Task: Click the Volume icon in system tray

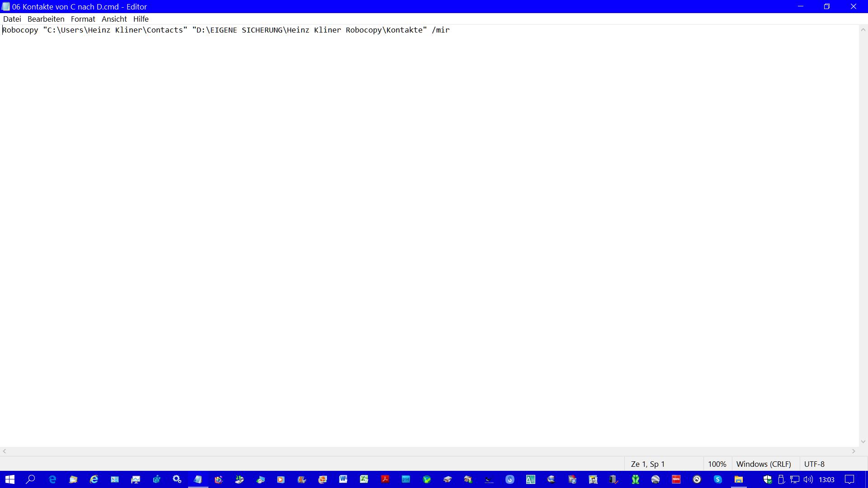Action: point(808,479)
